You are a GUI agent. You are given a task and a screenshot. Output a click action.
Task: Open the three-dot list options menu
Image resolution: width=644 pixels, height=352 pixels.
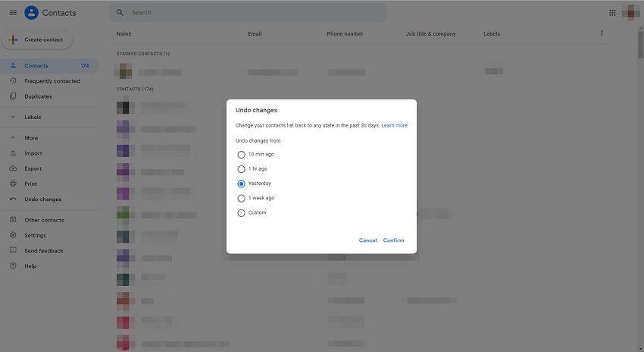[x=602, y=33]
